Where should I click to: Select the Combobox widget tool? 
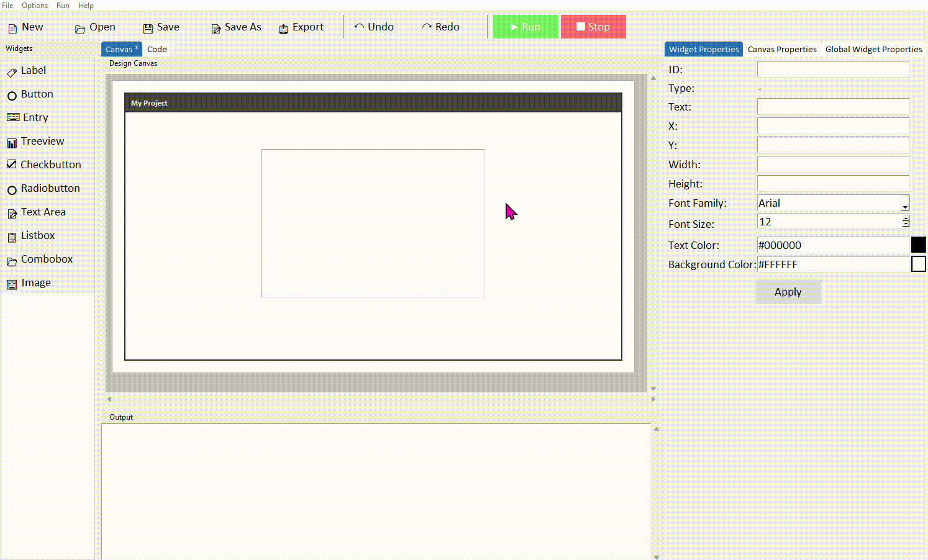pyautogui.click(x=47, y=259)
